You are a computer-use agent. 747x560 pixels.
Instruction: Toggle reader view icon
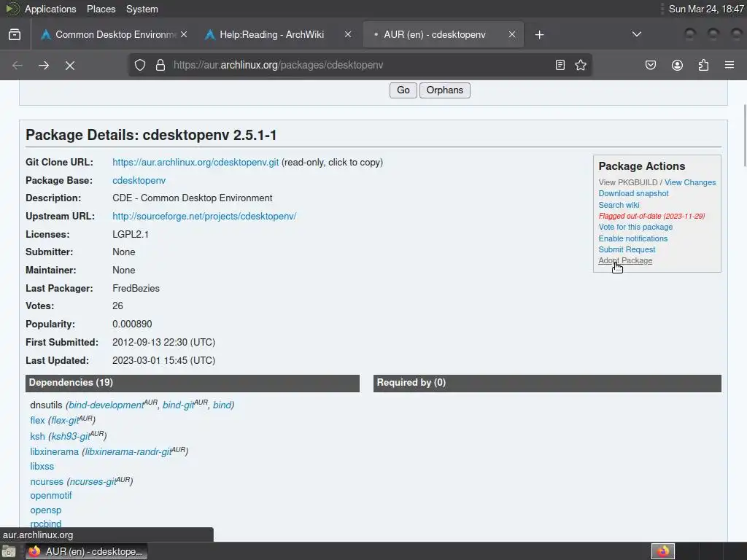point(560,65)
